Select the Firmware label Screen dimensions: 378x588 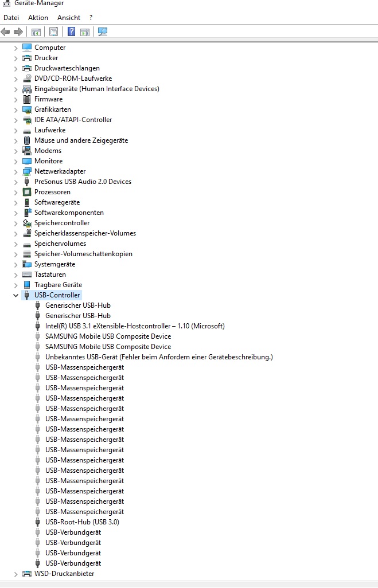[48, 99]
